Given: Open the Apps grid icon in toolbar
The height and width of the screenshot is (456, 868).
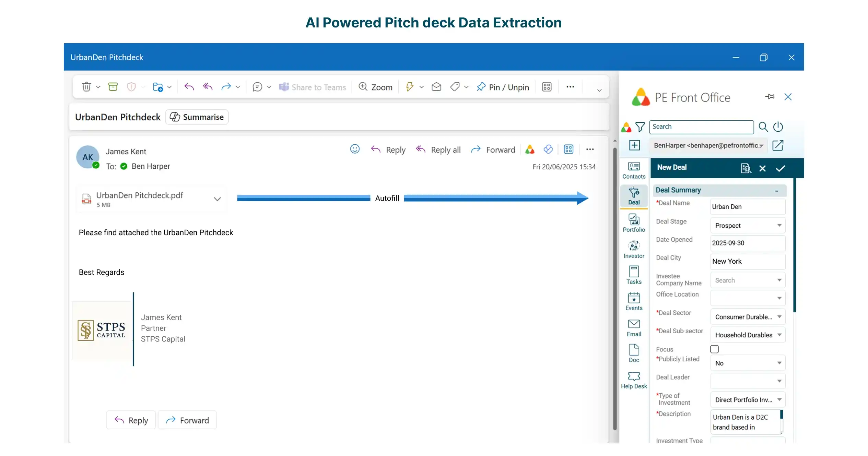Looking at the screenshot, I should 547,87.
